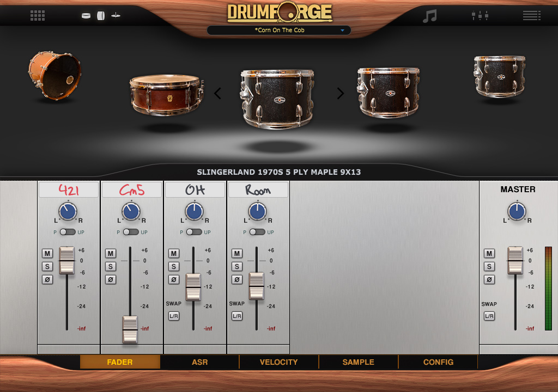This screenshot has width=558, height=392.
Task: Switch to the FADER tab
Action: pos(120,362)
